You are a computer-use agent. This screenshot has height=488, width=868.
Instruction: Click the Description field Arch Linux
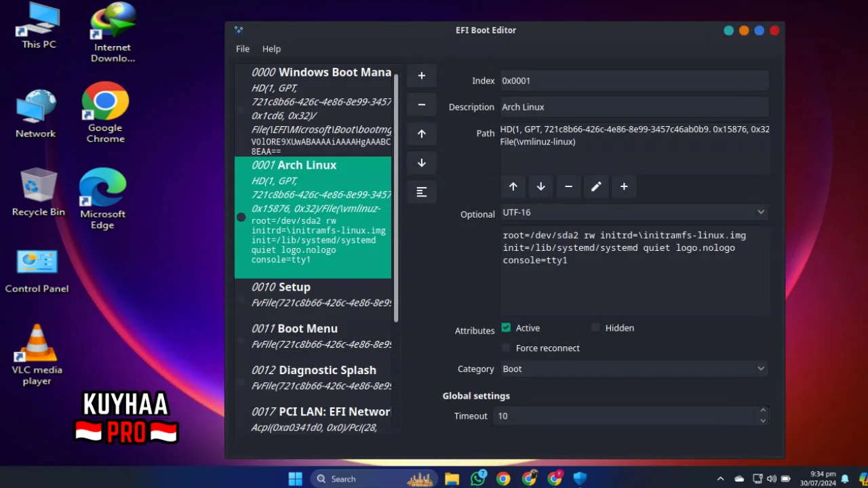(635, 107)
